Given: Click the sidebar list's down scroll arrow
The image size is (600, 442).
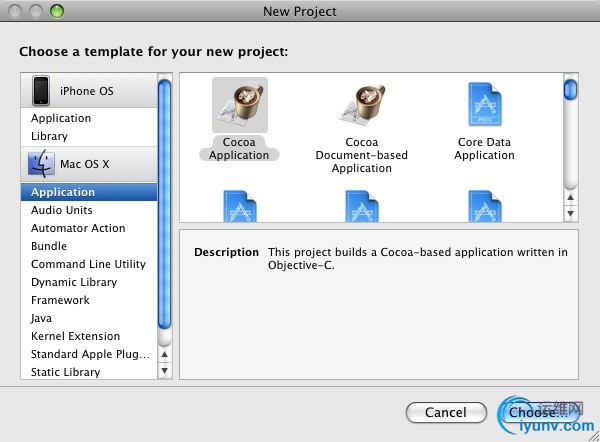Looking at the screenshot, I should [165, 370].
